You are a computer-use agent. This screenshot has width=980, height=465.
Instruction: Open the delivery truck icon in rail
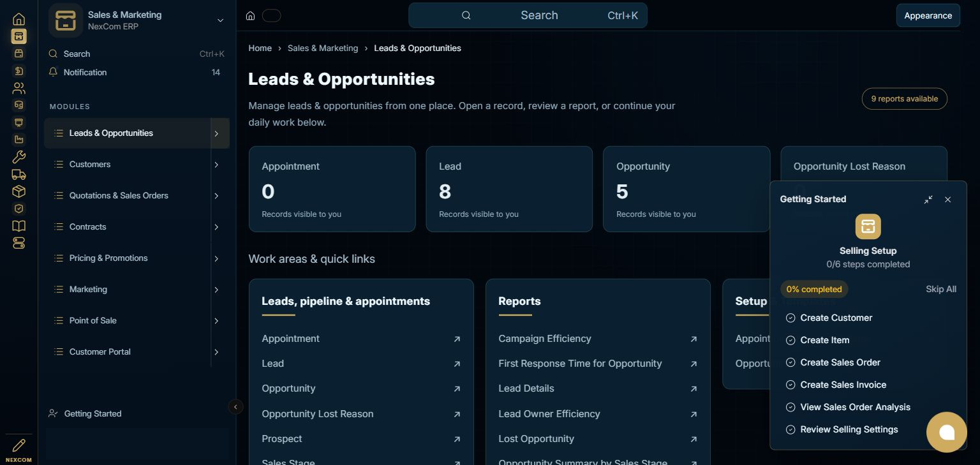pos(19,174)
